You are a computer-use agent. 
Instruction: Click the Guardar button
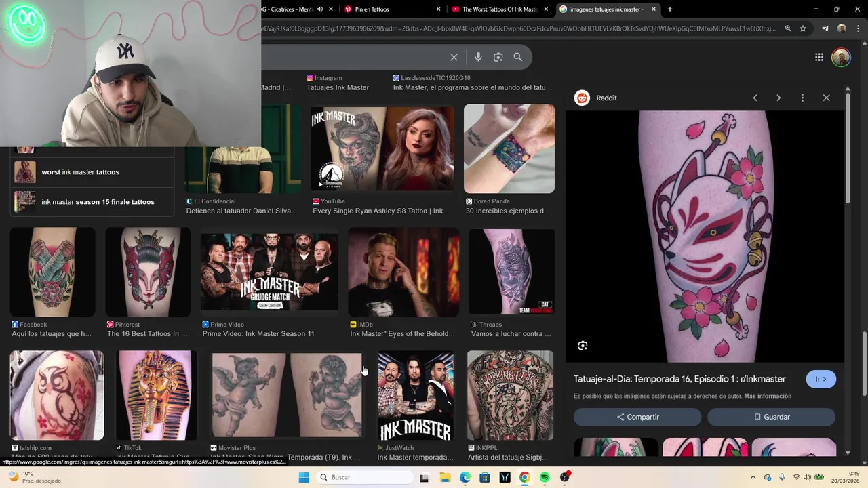tap(771, 417)
